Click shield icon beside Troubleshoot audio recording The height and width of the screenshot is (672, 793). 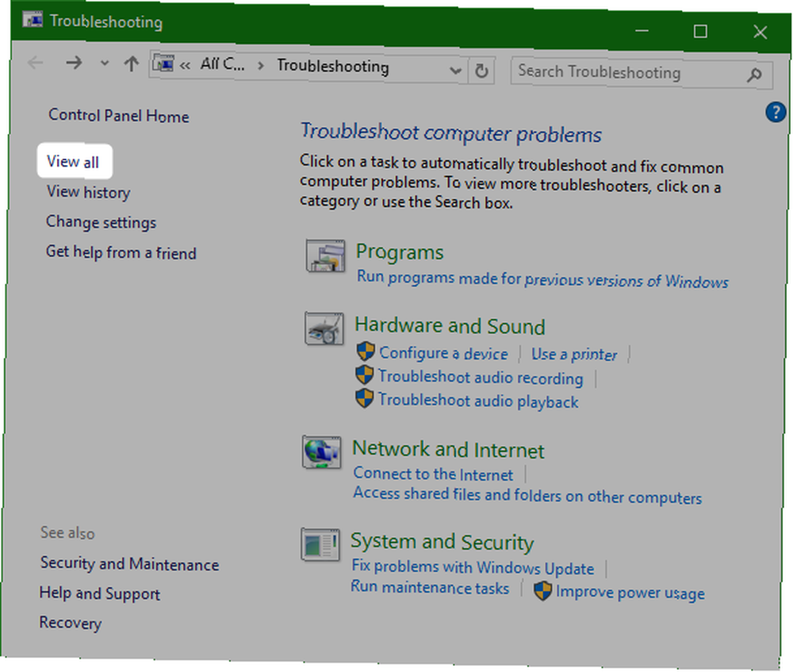[365, 374]
